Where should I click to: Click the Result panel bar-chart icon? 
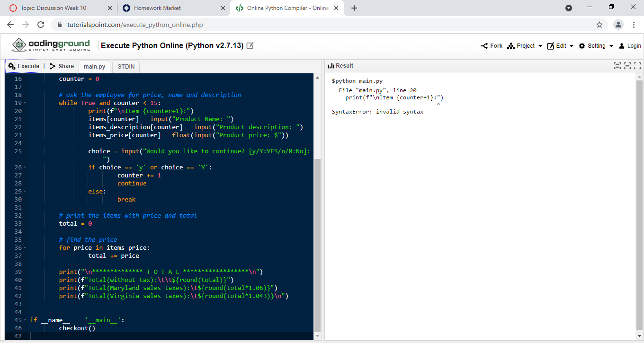331,66
